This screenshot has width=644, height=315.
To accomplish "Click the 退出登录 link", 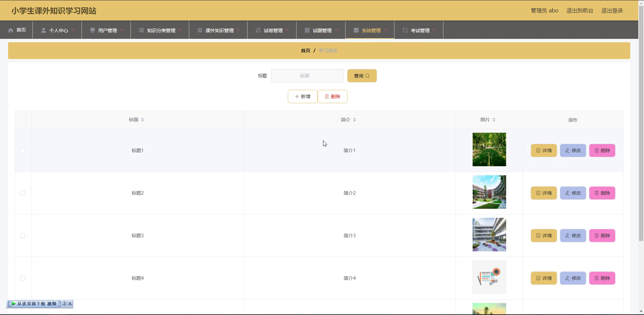I will (612, 11).
